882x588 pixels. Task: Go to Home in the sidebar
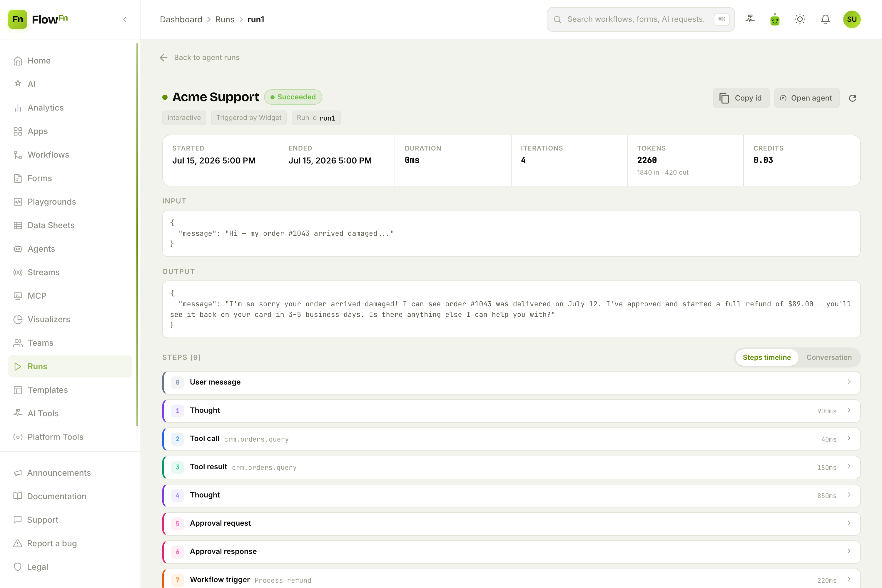[70, 61]
